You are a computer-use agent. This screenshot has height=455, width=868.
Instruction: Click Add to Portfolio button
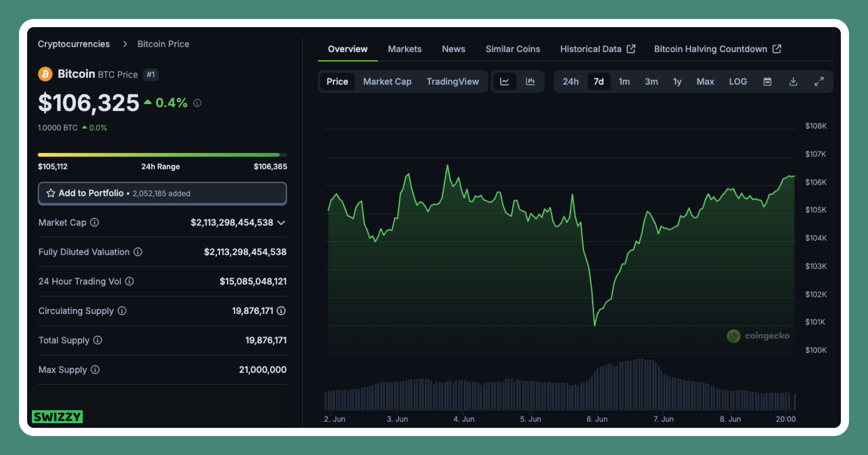pos(162,193)
